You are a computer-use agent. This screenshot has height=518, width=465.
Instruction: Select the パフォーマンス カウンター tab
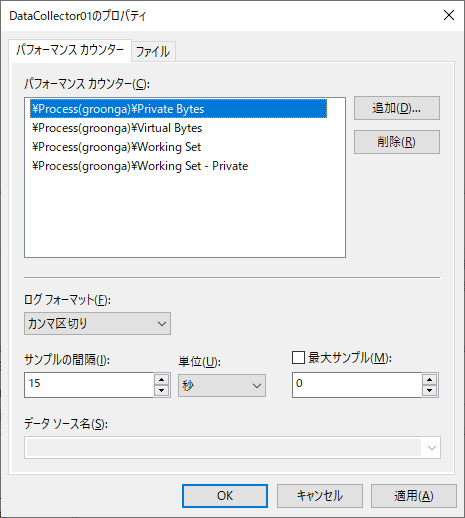coord(70,51)
